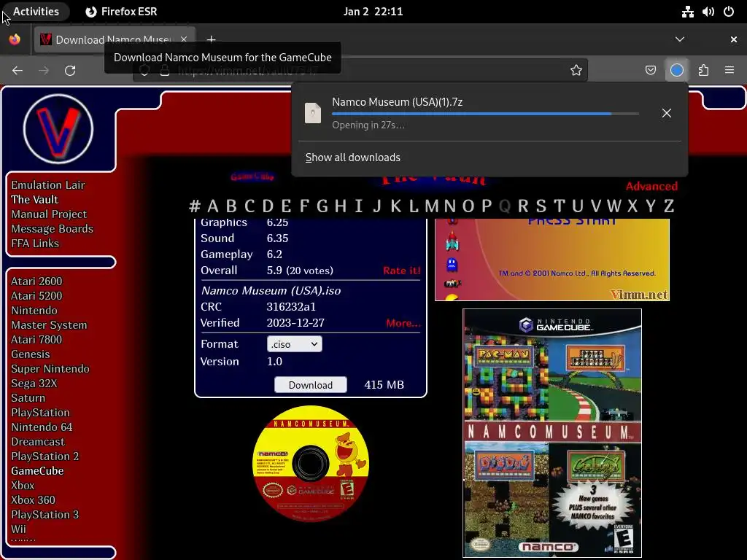
Task: Browse Super Nintendo games
Action: tap(50, 369)
